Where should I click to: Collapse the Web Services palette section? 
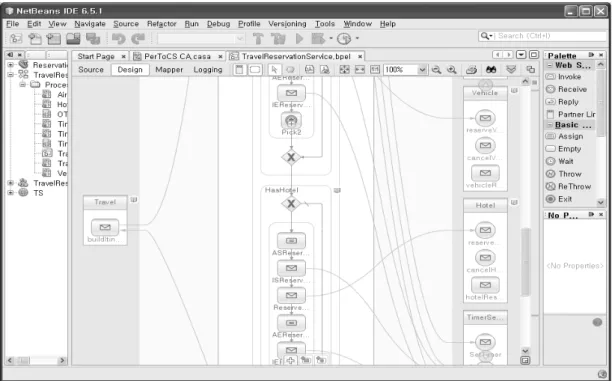point(550,65)
